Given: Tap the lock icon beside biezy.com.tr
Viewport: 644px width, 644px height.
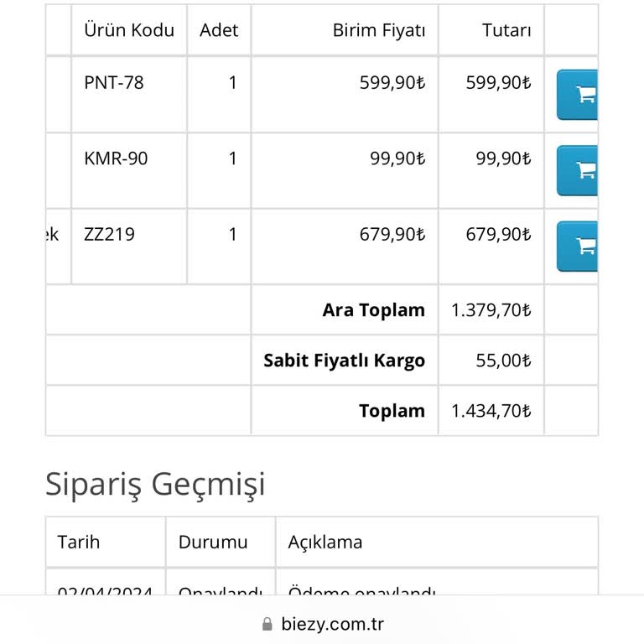Looking at the screenshot, I should pyautogui.click(x=267, y=624).
